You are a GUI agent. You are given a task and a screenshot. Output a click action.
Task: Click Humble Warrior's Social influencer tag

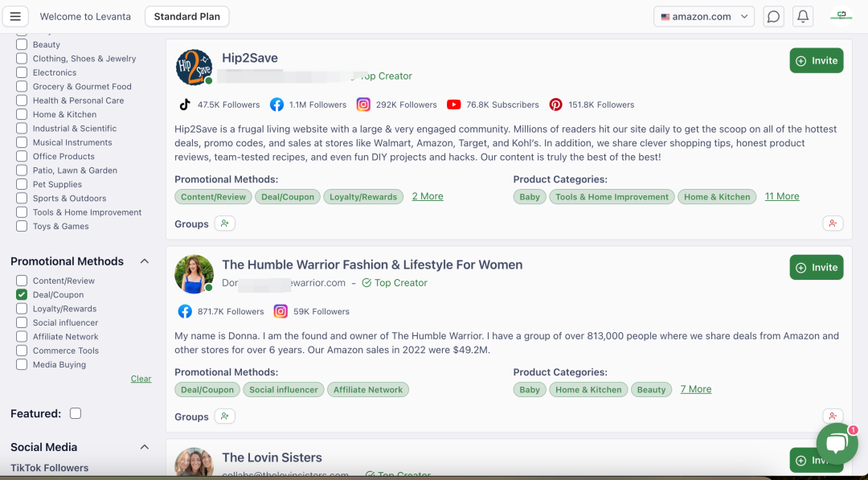[x=284, y=390]
